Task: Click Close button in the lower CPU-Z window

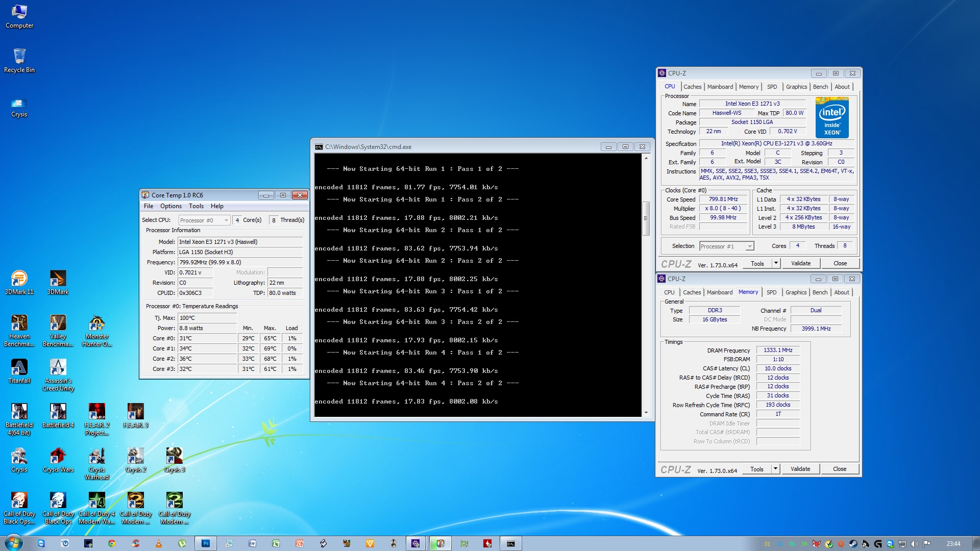Action: click(840, 469)
